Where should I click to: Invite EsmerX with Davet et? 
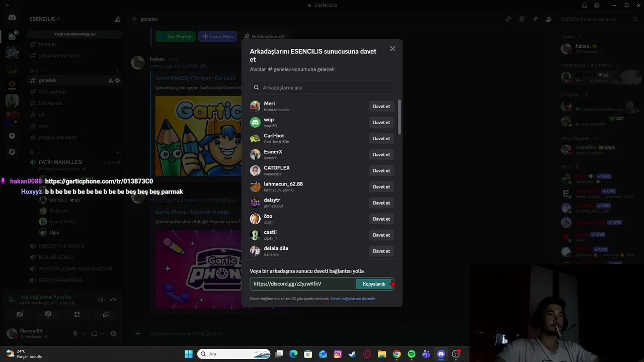pos(381,155)
